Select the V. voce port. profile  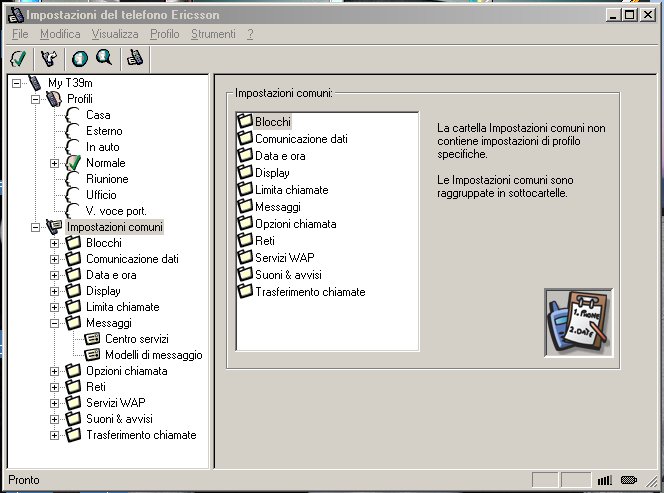pyautogui.click(x=116, y=211)
